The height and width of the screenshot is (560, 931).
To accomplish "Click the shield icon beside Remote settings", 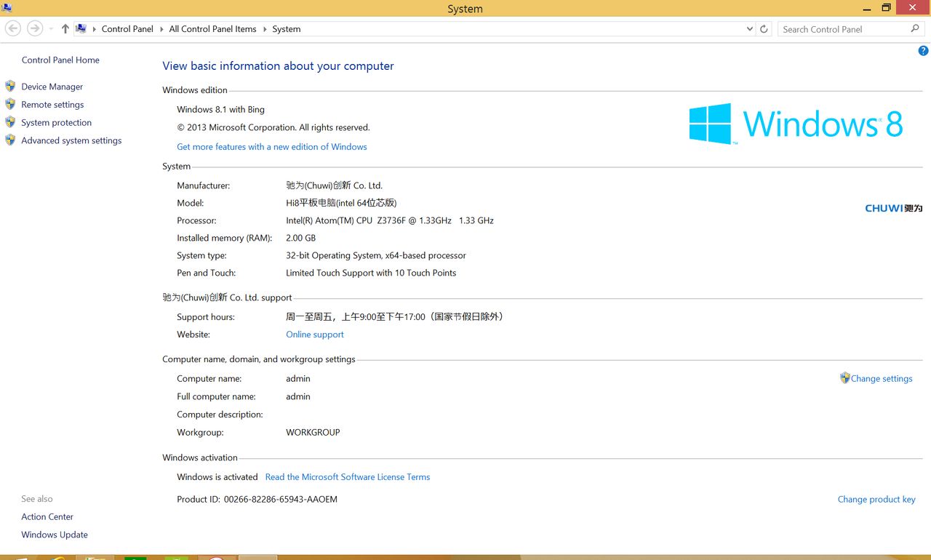I will click(10, 104).
